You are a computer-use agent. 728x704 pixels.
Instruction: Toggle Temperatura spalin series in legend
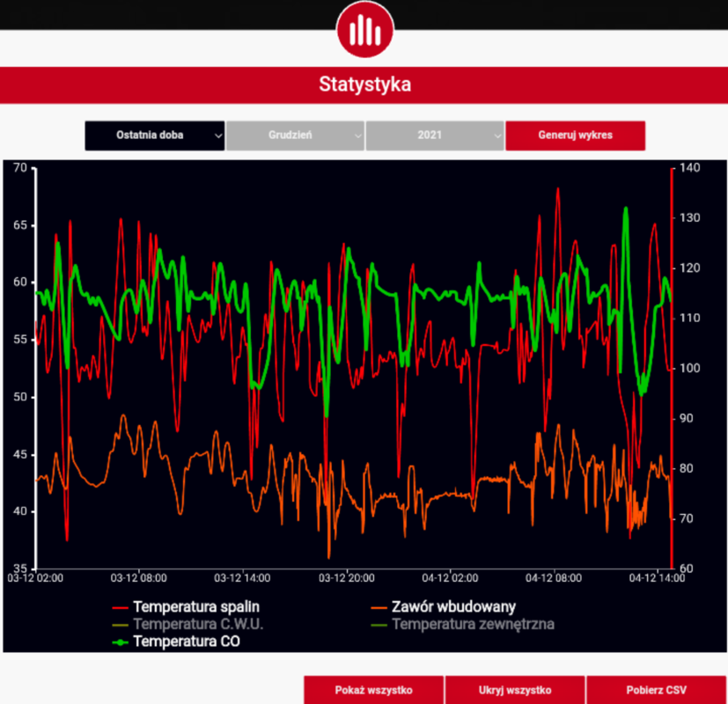point(195,607)
